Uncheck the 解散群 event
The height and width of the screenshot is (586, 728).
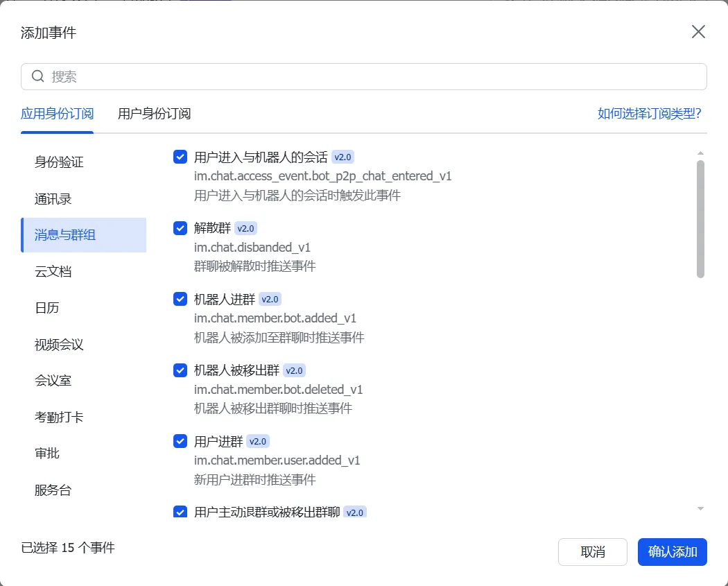tap(180, 227)
